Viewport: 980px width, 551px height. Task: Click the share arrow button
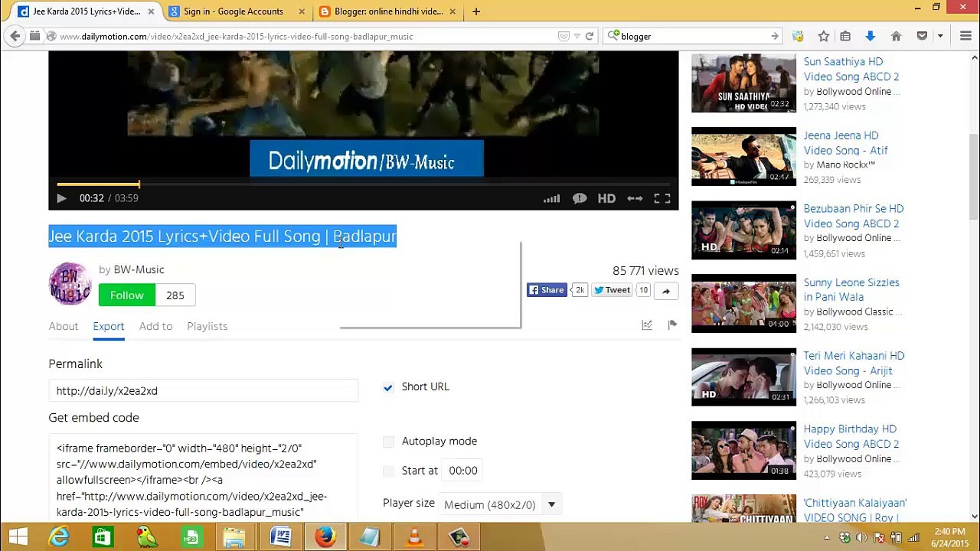pos(666,291)
